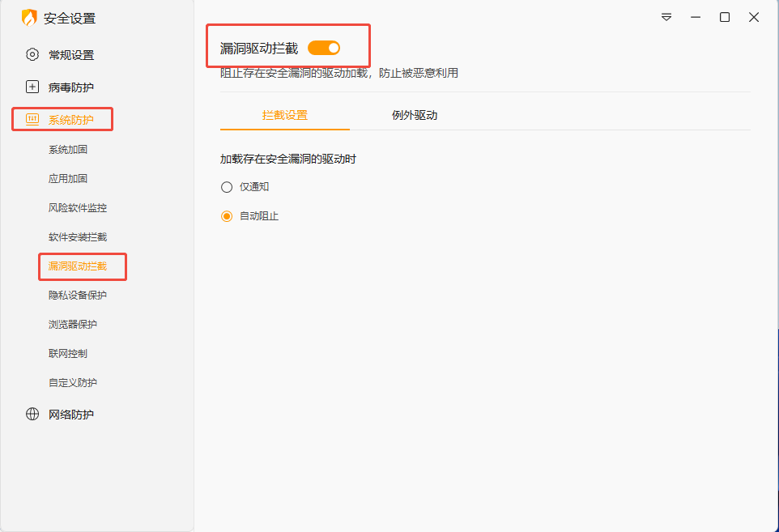The image size is (779, 532).
Task: Close the security settings window
Action: [x=754, y=17]
